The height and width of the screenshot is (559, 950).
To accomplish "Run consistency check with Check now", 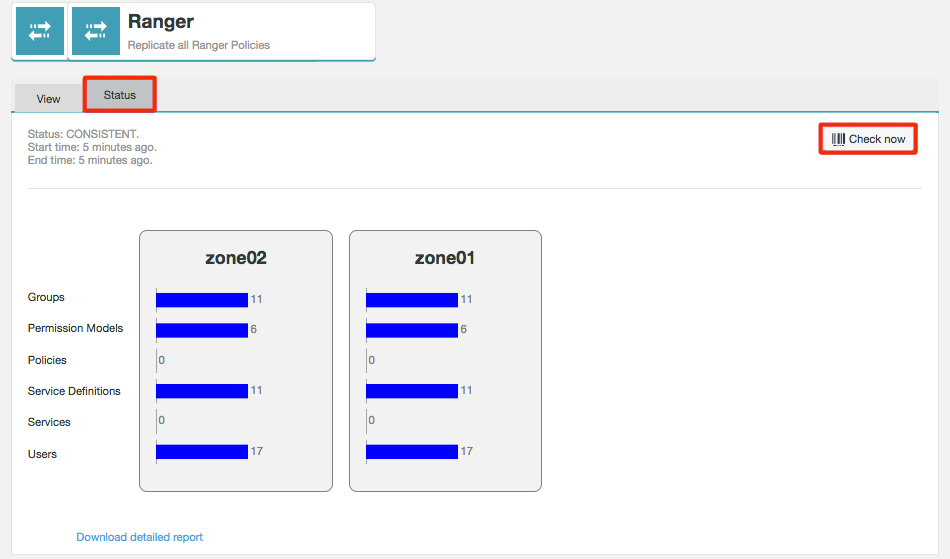I will 868,139.
